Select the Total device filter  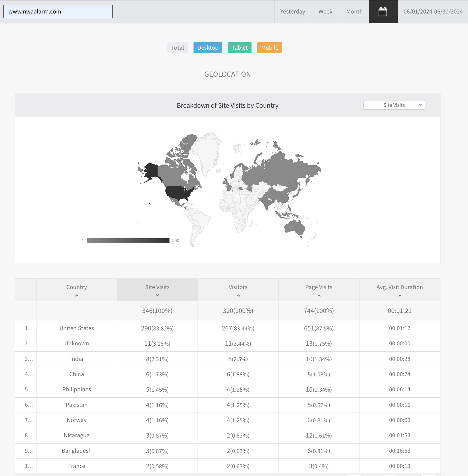click(x=177, y=48)
